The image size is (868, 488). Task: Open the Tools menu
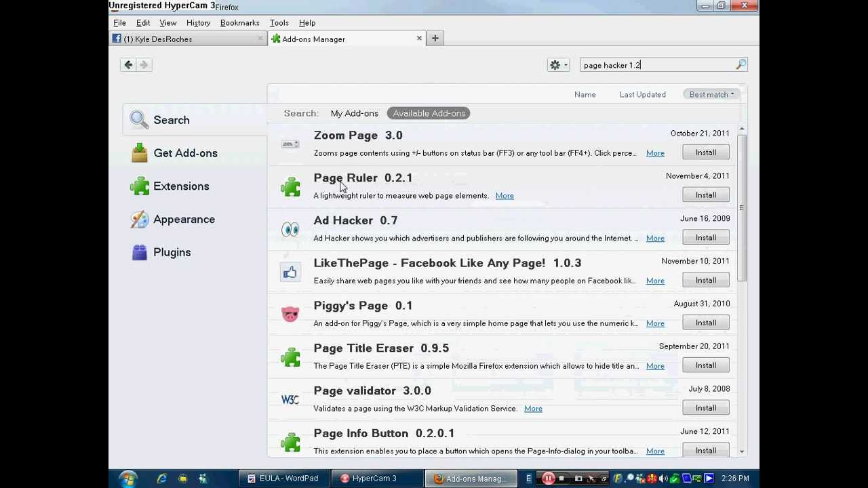(279, 23)
